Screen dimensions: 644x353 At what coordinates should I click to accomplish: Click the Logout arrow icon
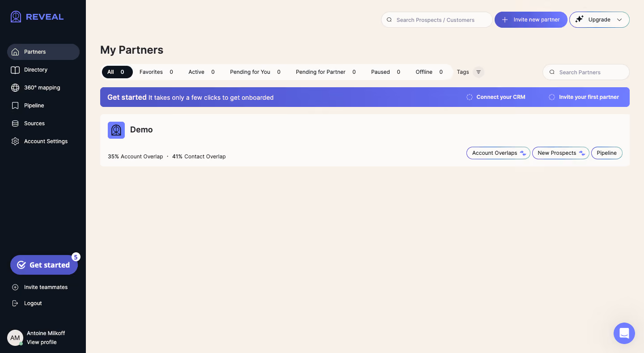(15, 303)
